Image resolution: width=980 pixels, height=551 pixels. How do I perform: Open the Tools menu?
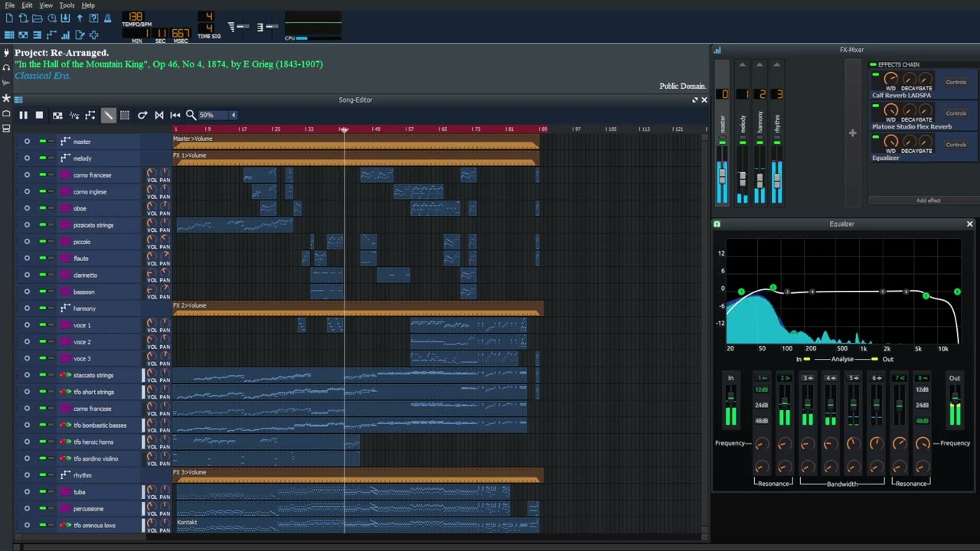click(67, 5)
